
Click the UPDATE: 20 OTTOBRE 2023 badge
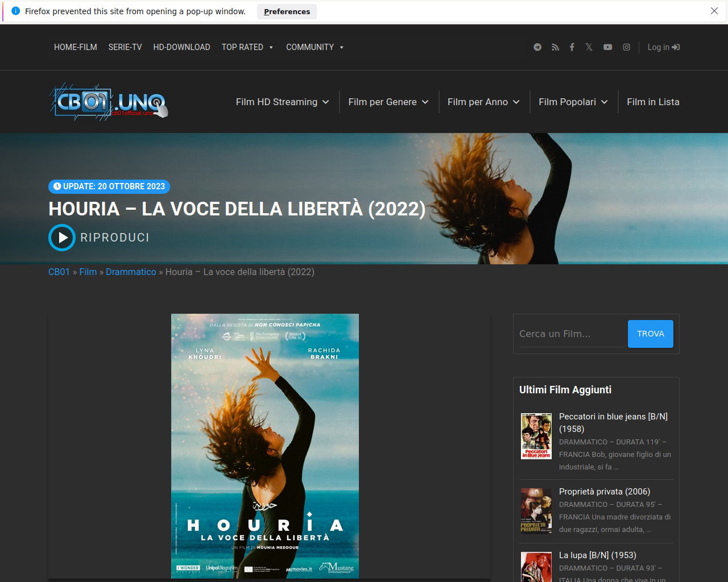[109, 186]
